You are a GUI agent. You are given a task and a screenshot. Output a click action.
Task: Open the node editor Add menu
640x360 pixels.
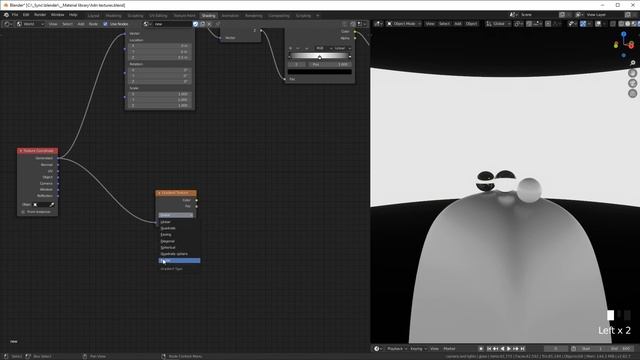coord(81,24)
